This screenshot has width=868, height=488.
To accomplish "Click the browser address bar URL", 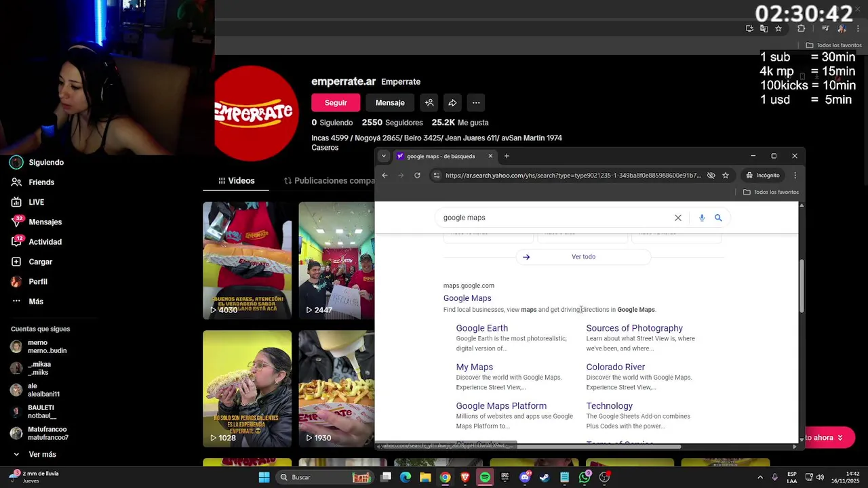I will point(573,176).
